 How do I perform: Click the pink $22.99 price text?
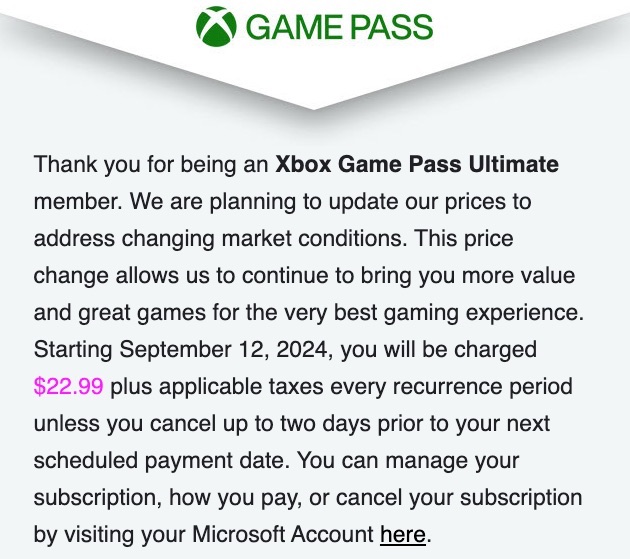68,386
